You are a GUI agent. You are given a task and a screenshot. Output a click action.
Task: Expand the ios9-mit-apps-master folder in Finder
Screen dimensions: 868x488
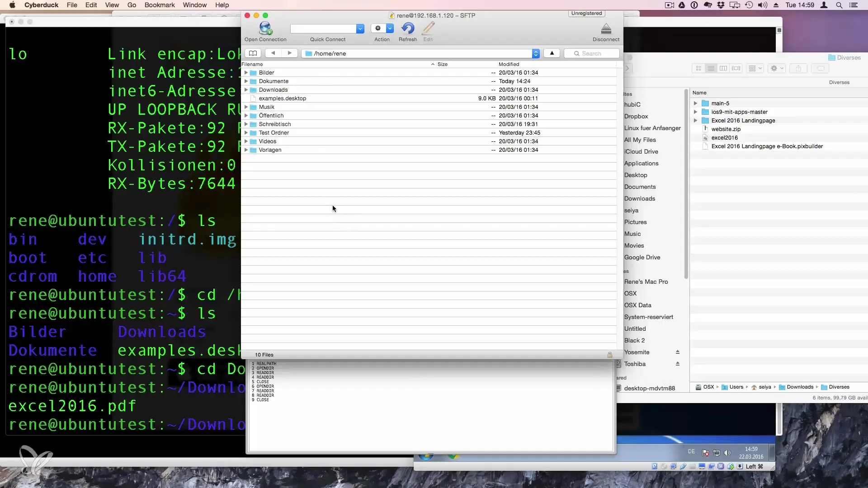pos(695,112)
